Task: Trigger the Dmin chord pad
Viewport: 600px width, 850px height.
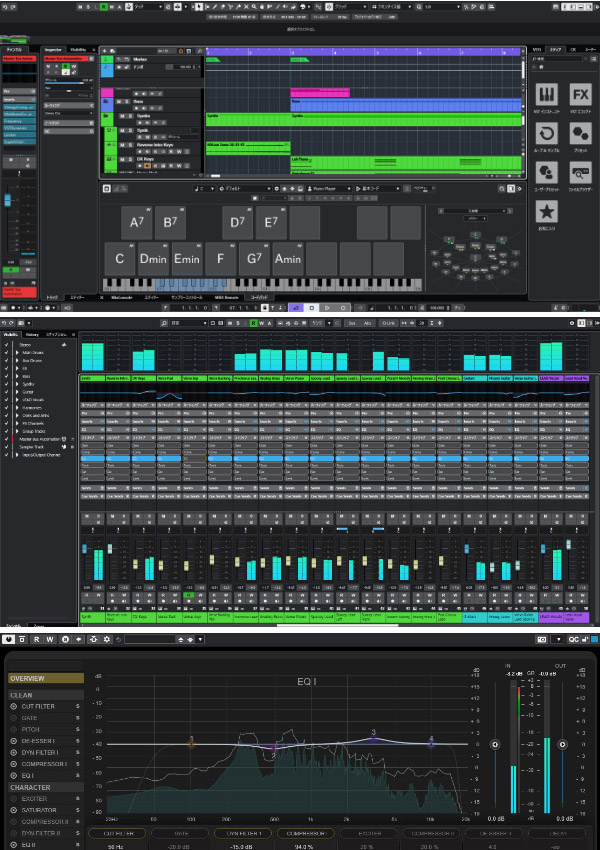Action: coord(153,259)
